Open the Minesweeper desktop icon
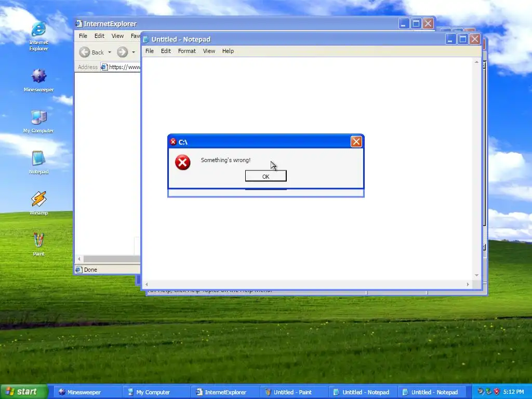Viewport: 532px width, 399px height. tap(38, 80)
